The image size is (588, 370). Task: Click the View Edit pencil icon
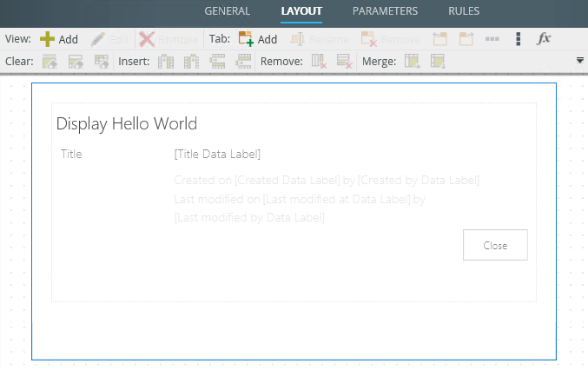point(98,39)
